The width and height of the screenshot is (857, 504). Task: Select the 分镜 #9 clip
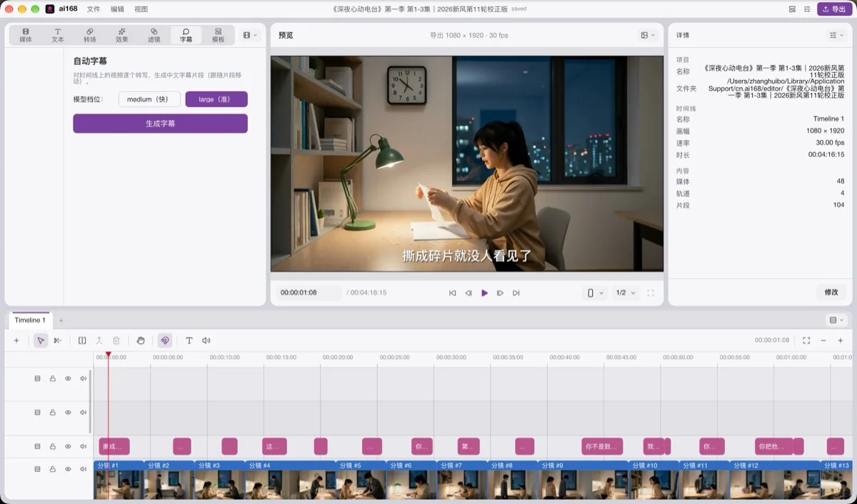[583, 480]
